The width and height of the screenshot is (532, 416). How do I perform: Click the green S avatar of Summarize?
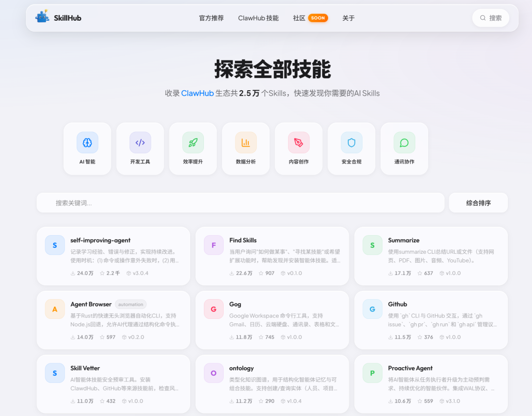tap(372, 245)
